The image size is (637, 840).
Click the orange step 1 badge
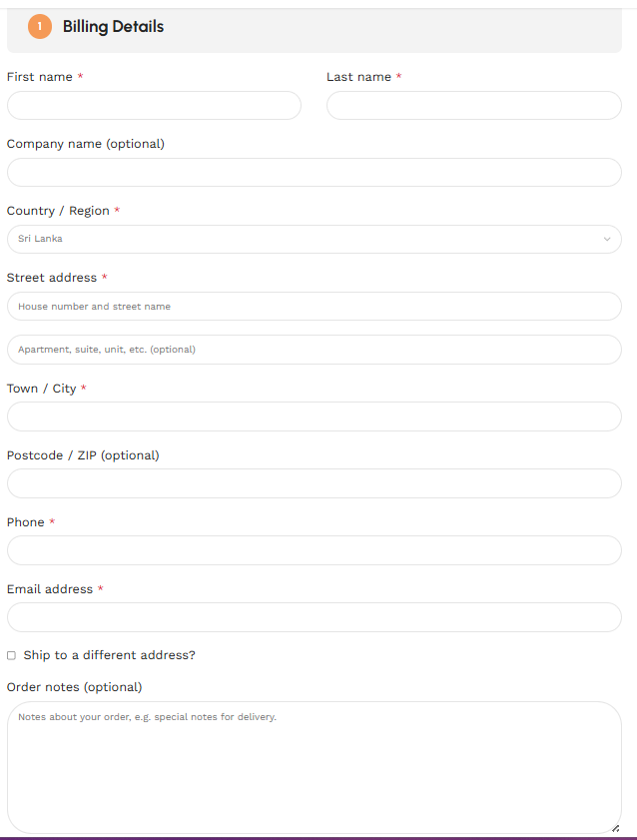coord(40,26)
